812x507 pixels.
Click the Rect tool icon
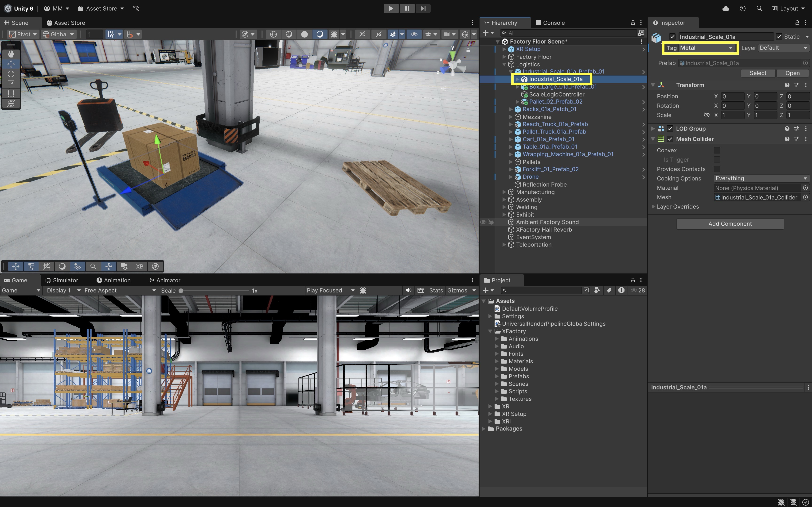[x=11, y=94]
